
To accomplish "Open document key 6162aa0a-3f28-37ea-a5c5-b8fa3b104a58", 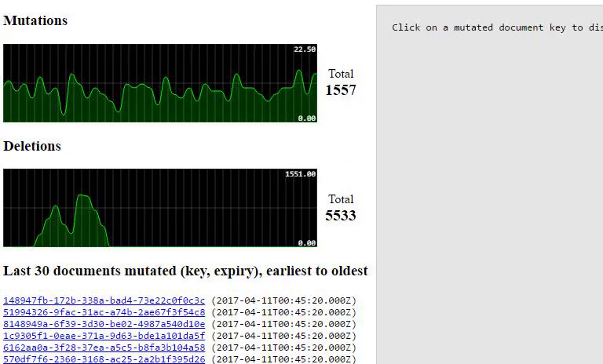I will click(x=104, y=348).
